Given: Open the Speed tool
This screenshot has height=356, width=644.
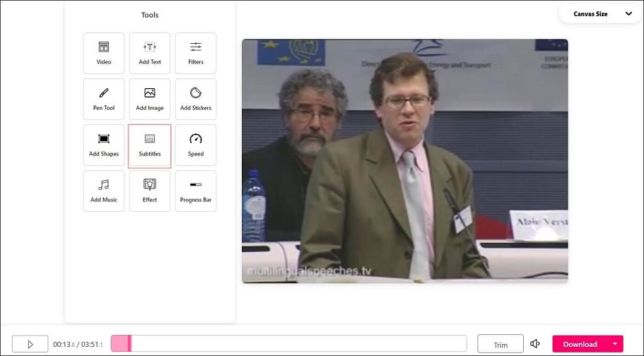Looking at the screenshot, I should 196,146.
